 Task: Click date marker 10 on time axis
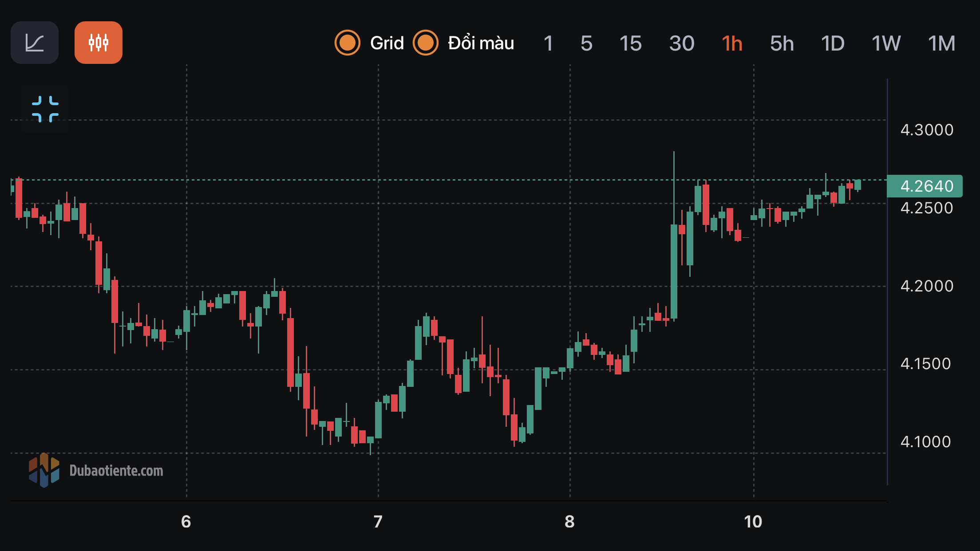tap(753, 522)
